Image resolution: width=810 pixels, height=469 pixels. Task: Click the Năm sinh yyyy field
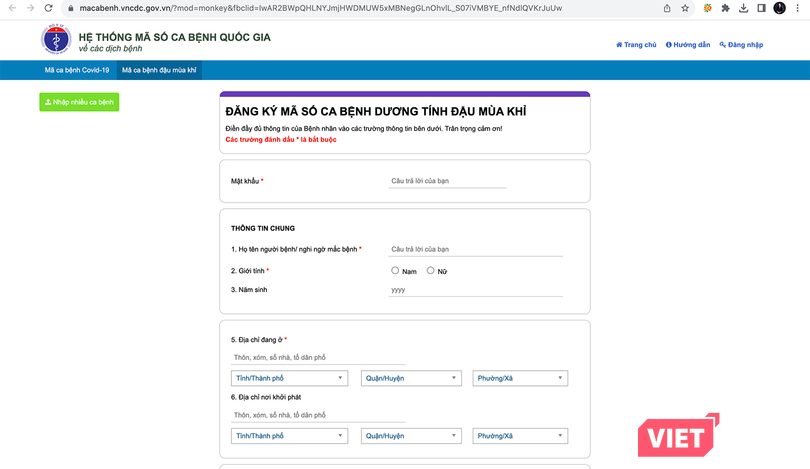[475, 290]
